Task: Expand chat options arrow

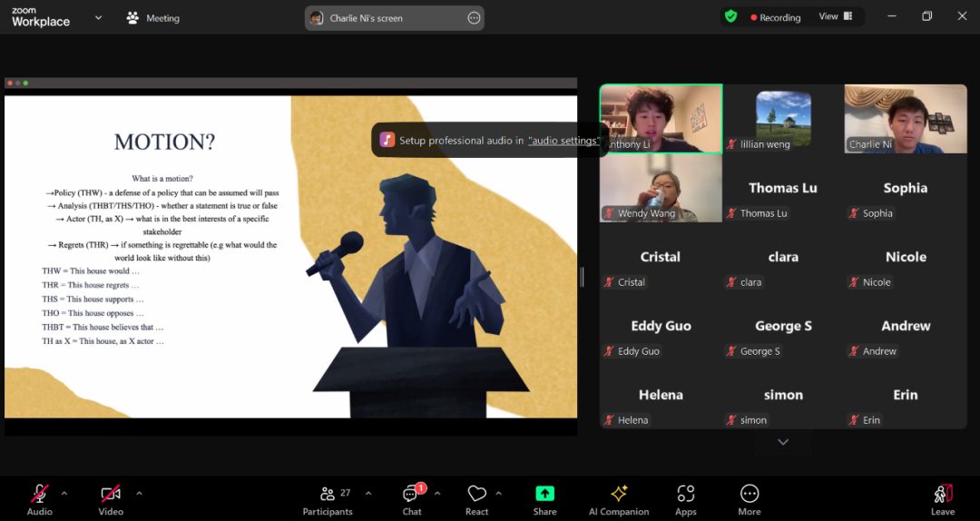Action: [x=437, y=494]
